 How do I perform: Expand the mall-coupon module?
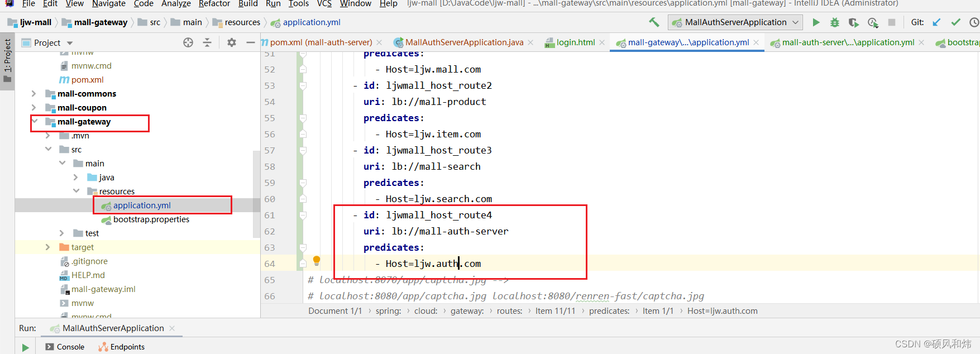pyautogui.click(x=34, y=107)
